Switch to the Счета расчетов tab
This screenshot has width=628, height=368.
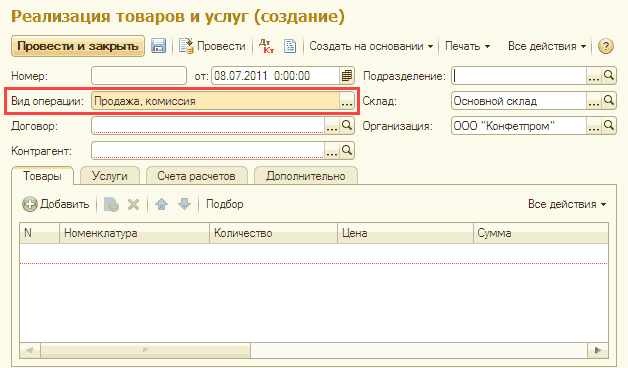coord(196,176)
